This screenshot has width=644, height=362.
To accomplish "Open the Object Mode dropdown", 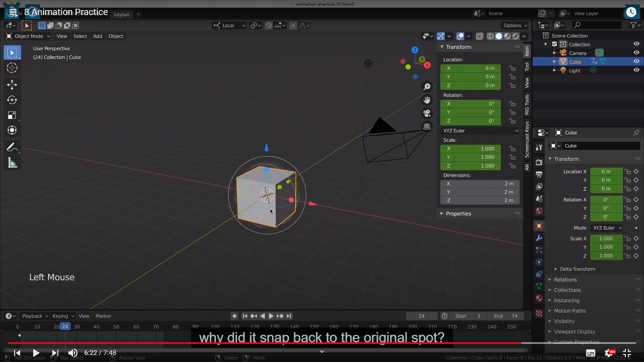I will pyautogui.click(x=28, y=36).
